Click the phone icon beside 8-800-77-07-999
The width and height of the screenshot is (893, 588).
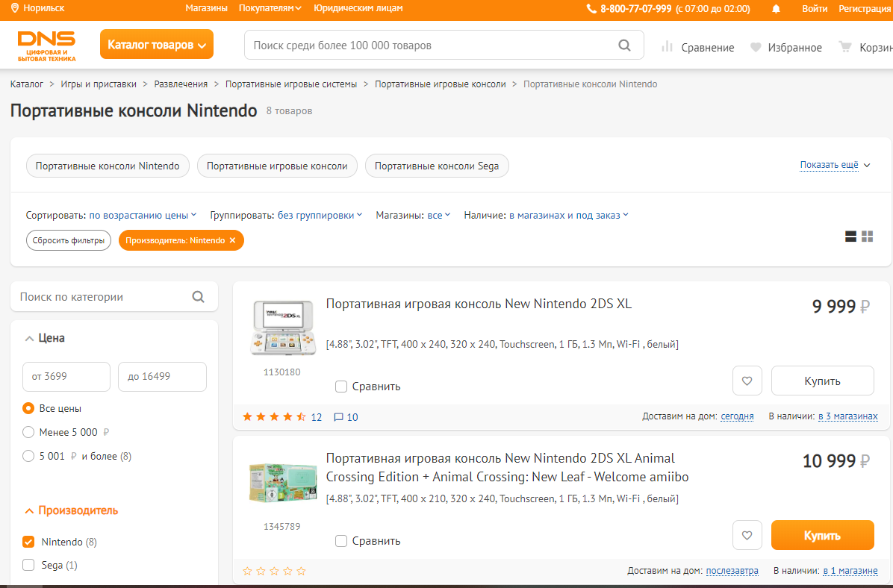(592, 8)
